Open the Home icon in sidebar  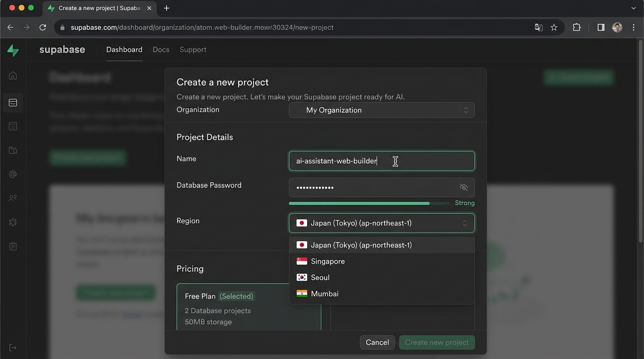[13, 76]
